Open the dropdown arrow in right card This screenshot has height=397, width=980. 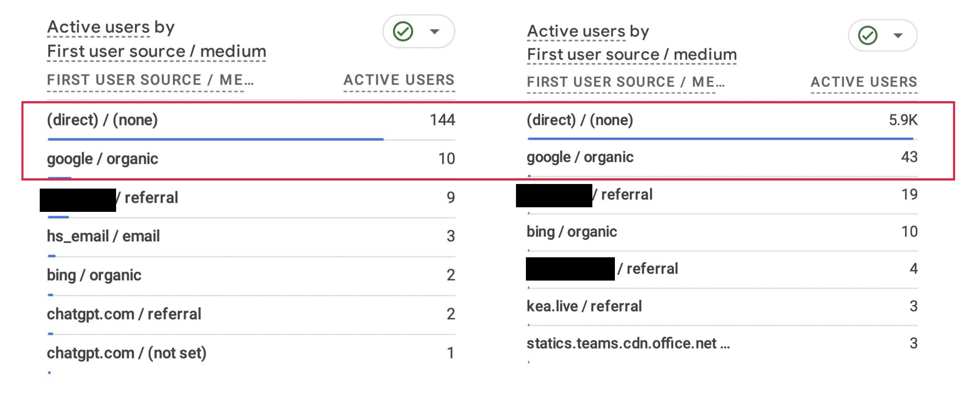[898, 36]
